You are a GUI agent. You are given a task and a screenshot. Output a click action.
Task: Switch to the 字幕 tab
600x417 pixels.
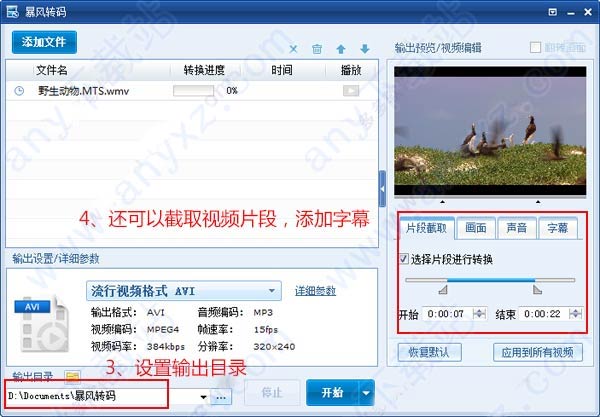[x=557, y=228]
